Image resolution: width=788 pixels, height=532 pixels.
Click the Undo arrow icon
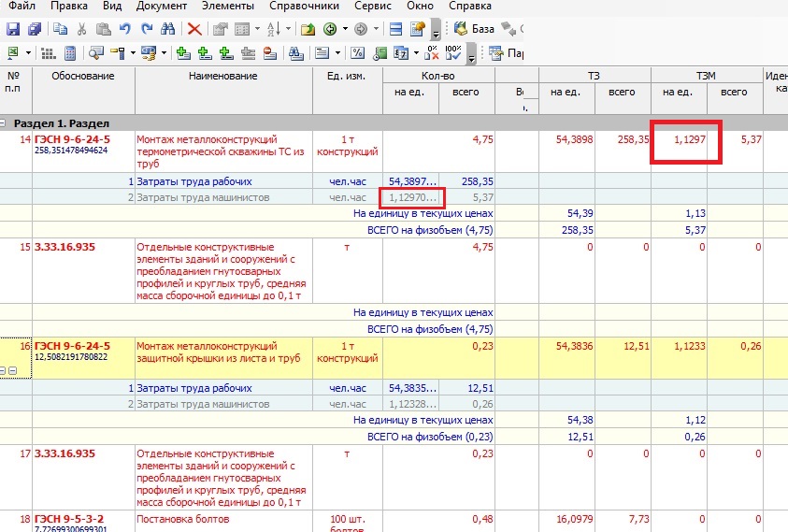coord(126,29)
